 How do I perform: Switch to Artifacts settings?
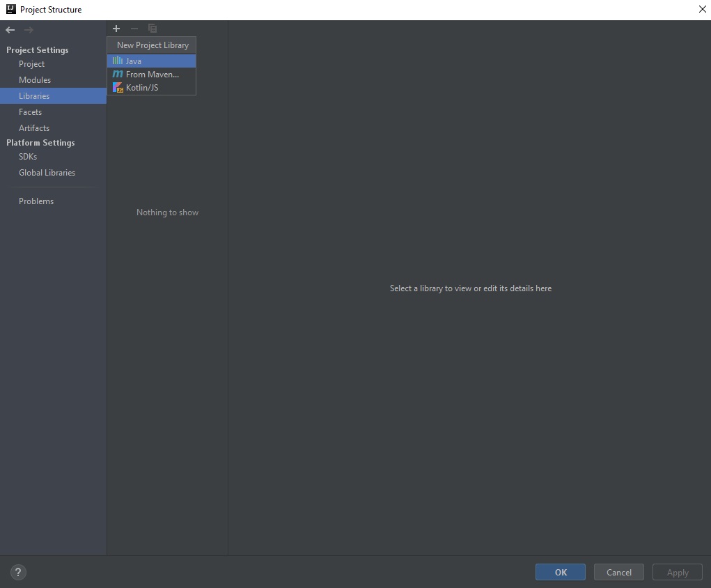tap(34, 128)
